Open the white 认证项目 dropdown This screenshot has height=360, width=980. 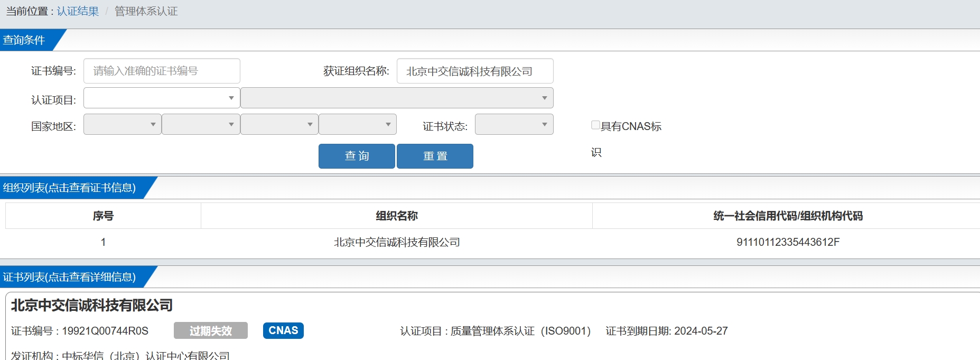point(162,98)
